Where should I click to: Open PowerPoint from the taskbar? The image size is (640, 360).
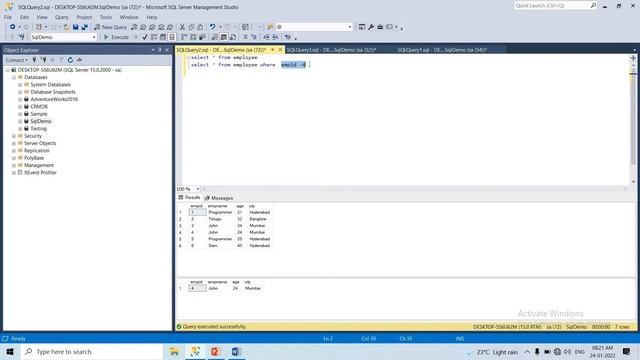pos(216,351)
